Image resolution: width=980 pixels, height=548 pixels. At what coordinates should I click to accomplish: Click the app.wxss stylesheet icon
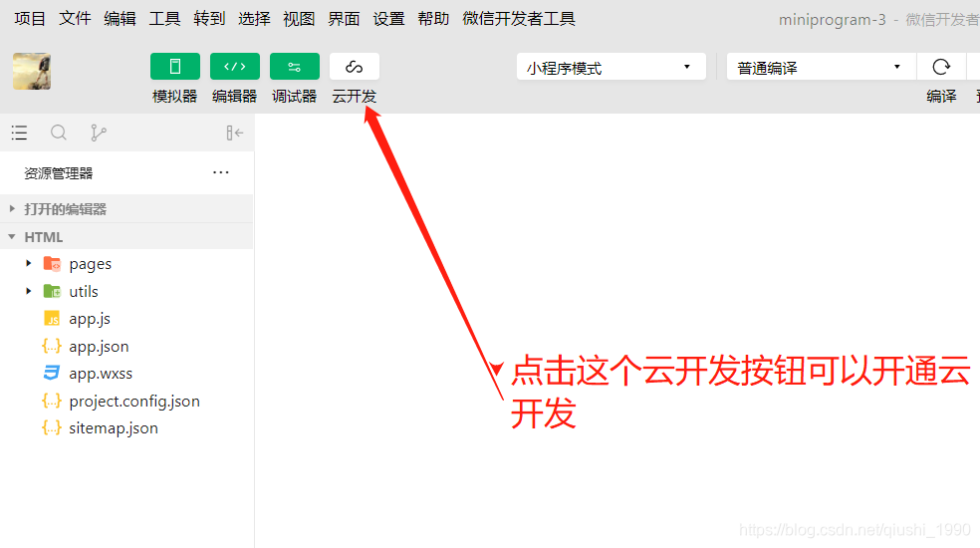52,374
